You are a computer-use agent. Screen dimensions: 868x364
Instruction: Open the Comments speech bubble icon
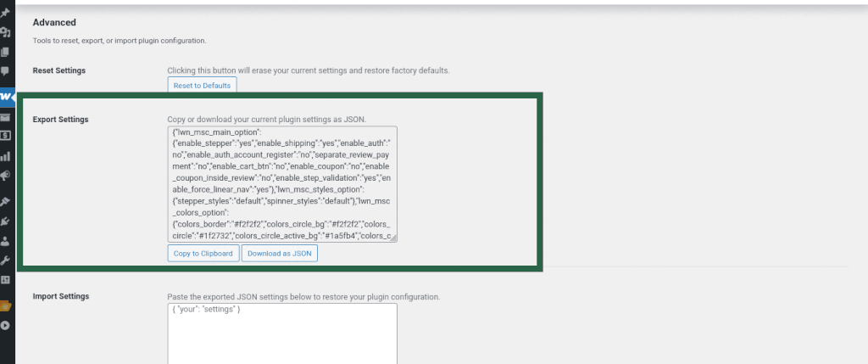point(5,71)
